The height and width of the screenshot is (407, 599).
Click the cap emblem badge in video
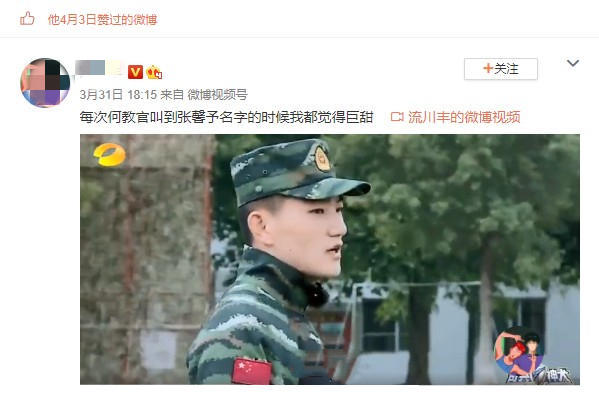322,159
